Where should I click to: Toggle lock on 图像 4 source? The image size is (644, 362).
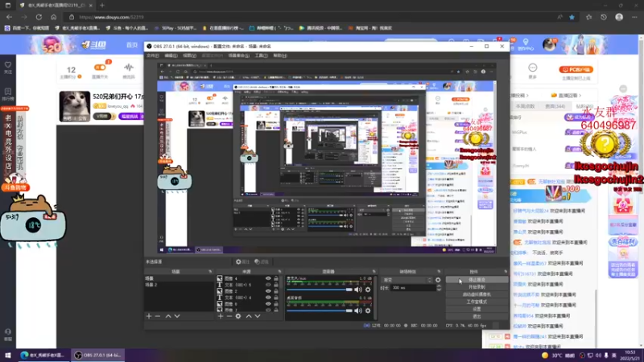pos(276,278)
